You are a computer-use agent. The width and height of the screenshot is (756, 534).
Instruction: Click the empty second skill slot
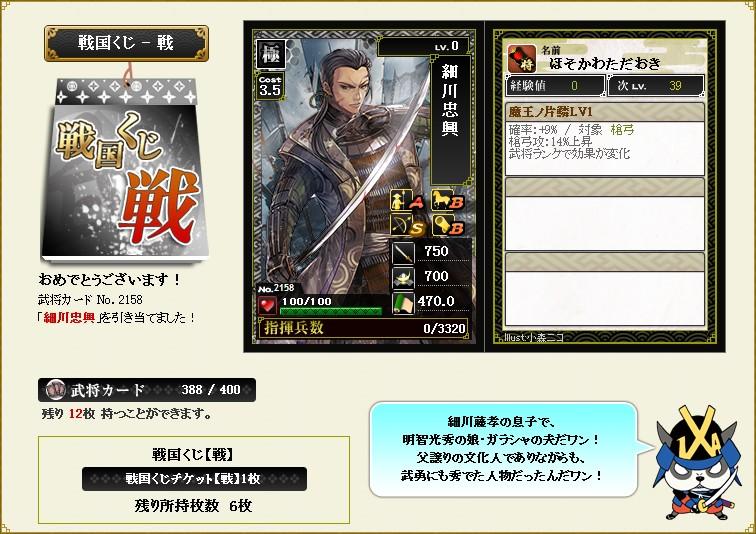[x=604, y=214]
